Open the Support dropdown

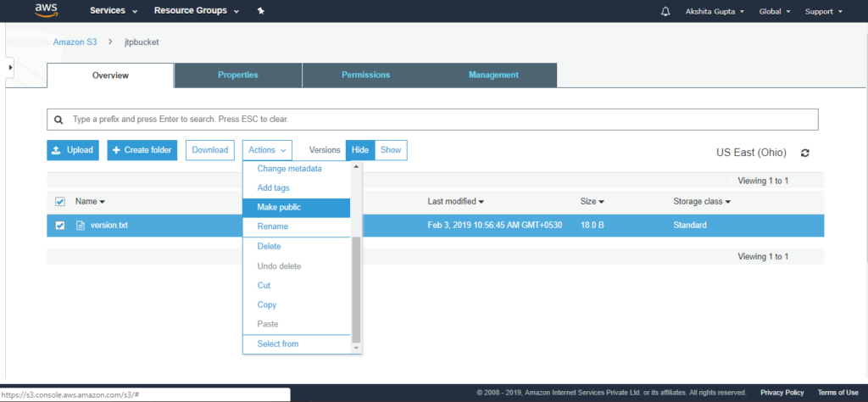point(824,11)
